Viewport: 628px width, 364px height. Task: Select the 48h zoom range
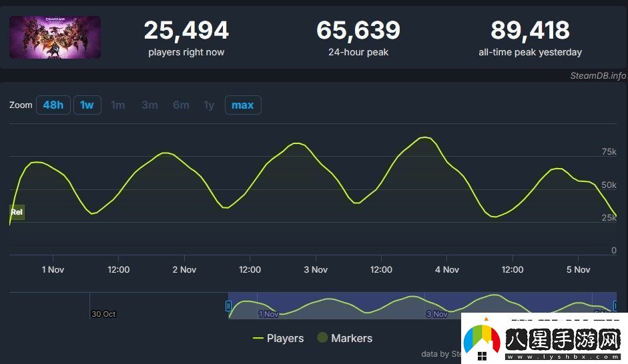[x=53, y=105]
